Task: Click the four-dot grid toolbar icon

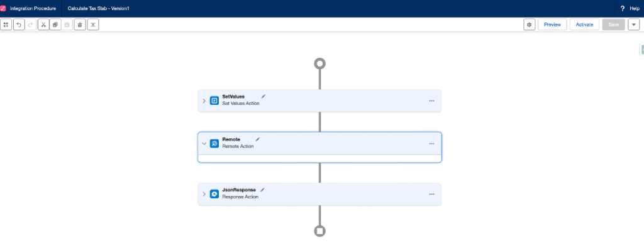Action: point(6,24)
